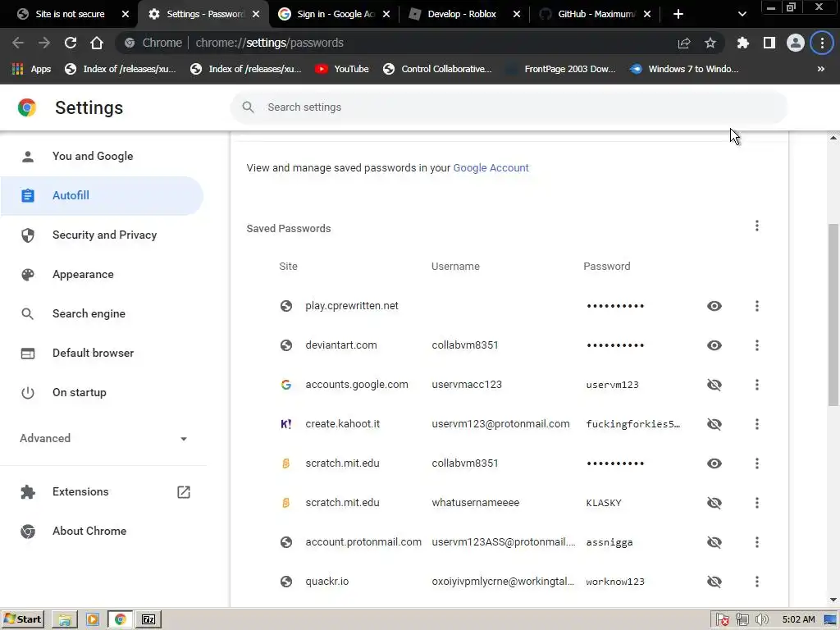Open the deviantart.com site link

point(340,345)
